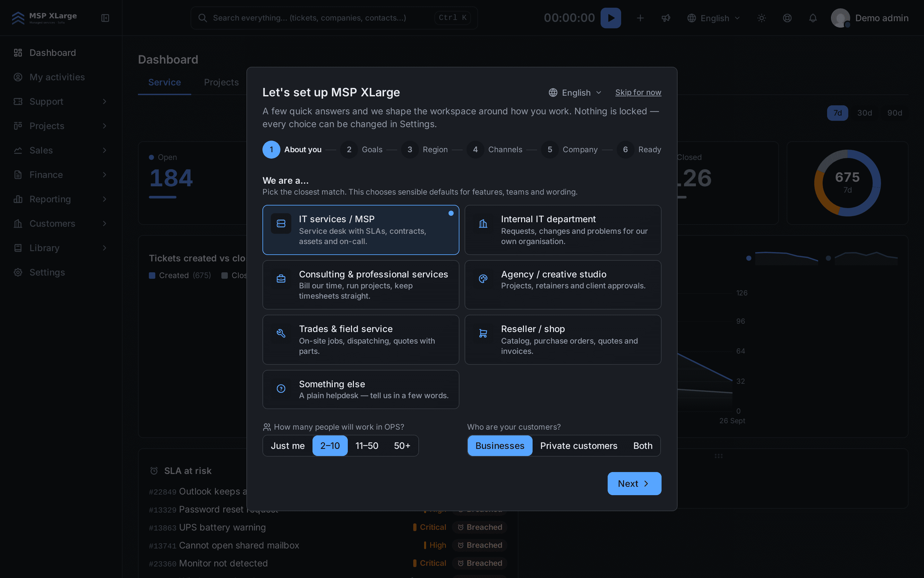Switch to the Service dashboard tab
The width and height of the screenshot is (924, 578).
[165, 82]
